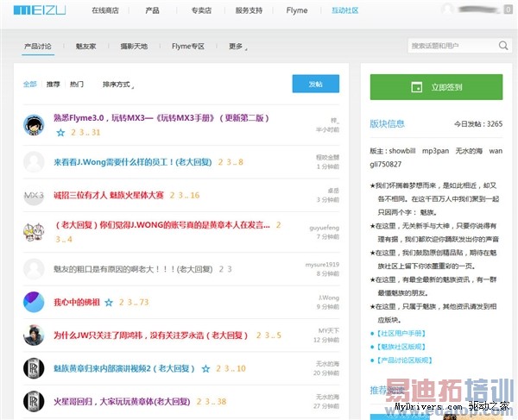Open 互动社区 in top navigation

344,10
